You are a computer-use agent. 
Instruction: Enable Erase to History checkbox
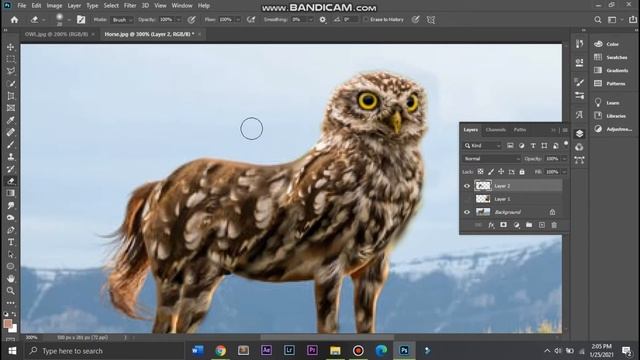[366, 20]
